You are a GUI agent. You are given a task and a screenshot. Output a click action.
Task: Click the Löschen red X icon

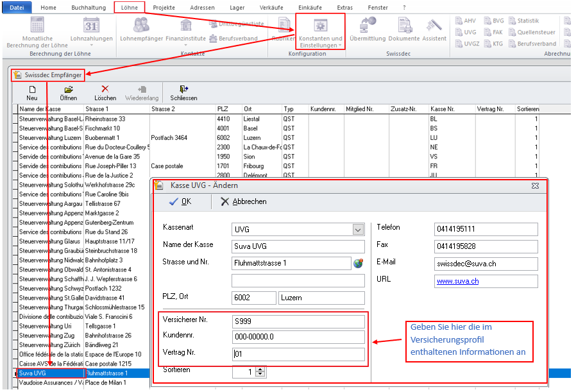[105, 90]
